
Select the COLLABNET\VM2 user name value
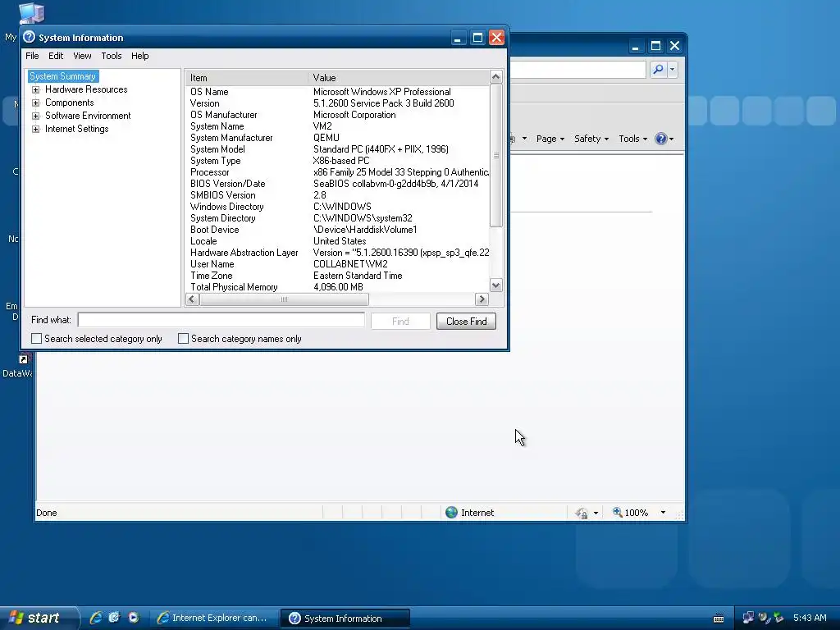pos(350,264)
